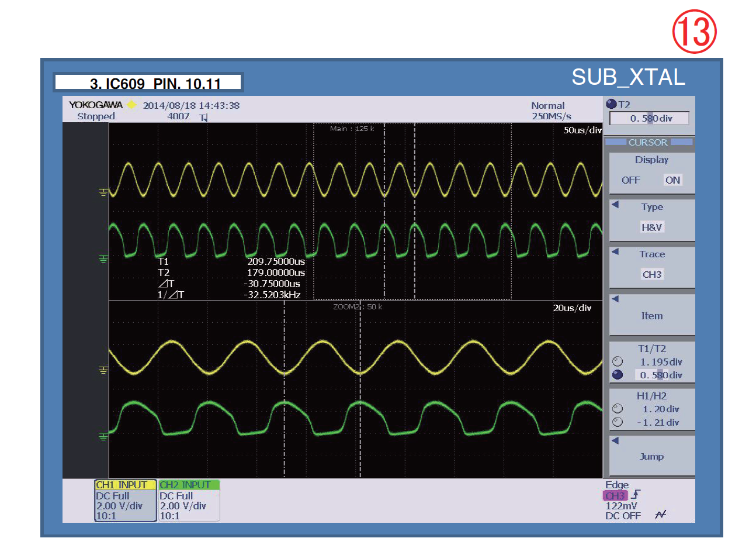756x545 pixels.
Task: Click the Stopped status text
Action: tap(96, 116)
